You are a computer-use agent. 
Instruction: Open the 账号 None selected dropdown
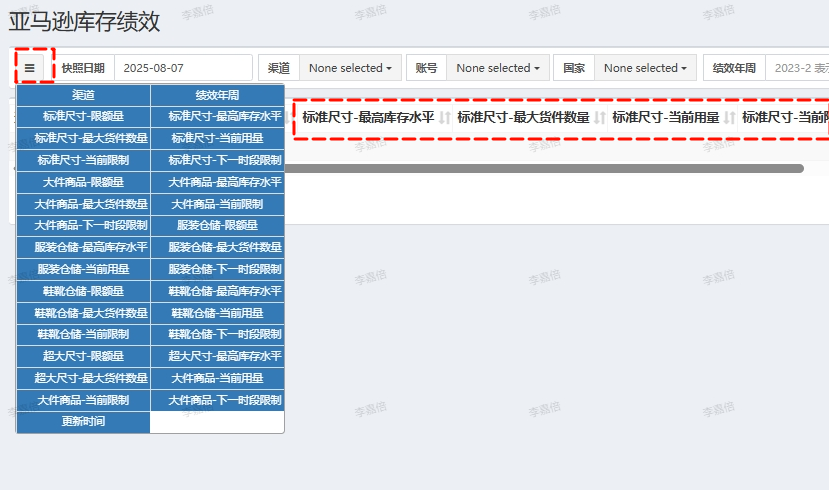498,68
